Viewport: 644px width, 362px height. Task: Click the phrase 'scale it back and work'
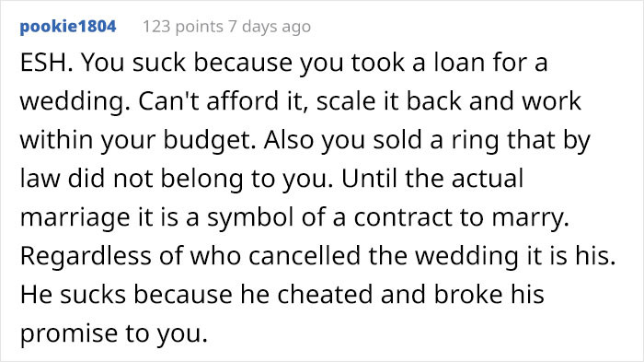tap(449, 101)
